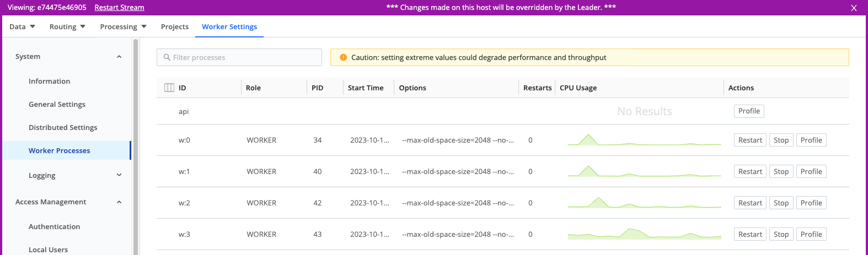Click the PID 40 cell

[x=318, y=171]
